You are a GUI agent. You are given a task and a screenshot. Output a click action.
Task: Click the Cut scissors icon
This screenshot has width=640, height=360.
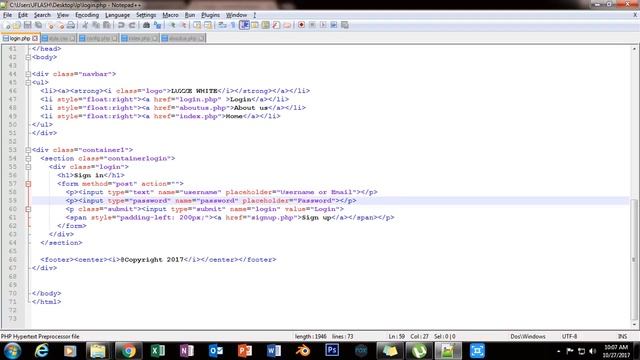(84, 25)
